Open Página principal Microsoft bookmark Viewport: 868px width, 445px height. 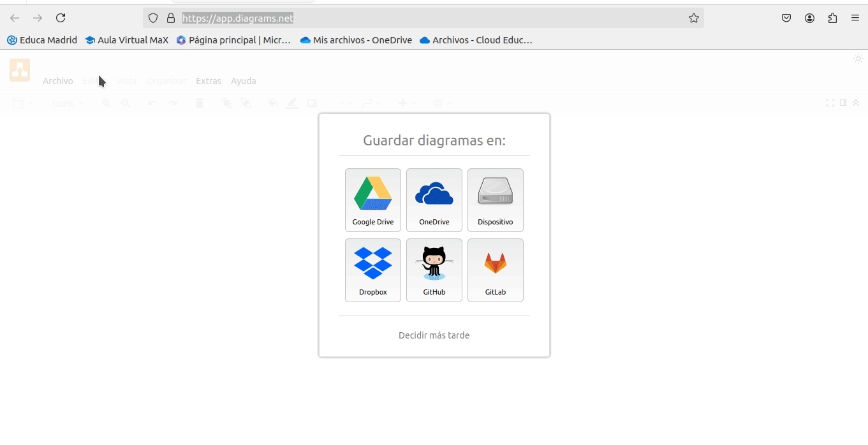233,40
